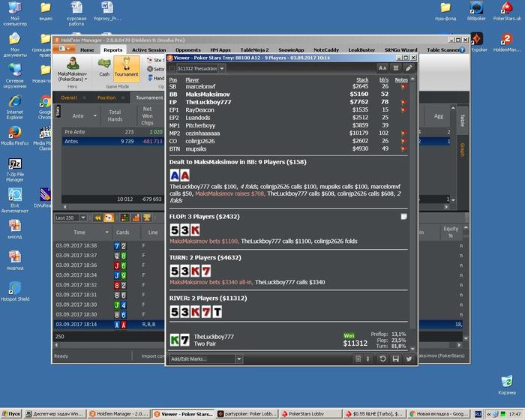
Task: Expand the Ante column dropdown arrow
Action: pyautogui.click(x=94, y=115)
